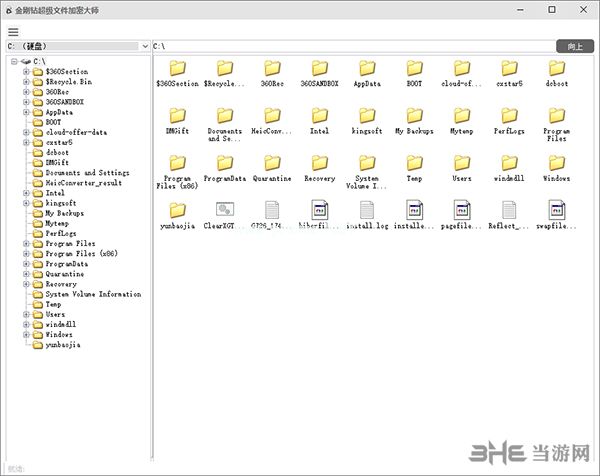
Task: Select the hiberfil system file icon
Action: pos(319,210)
